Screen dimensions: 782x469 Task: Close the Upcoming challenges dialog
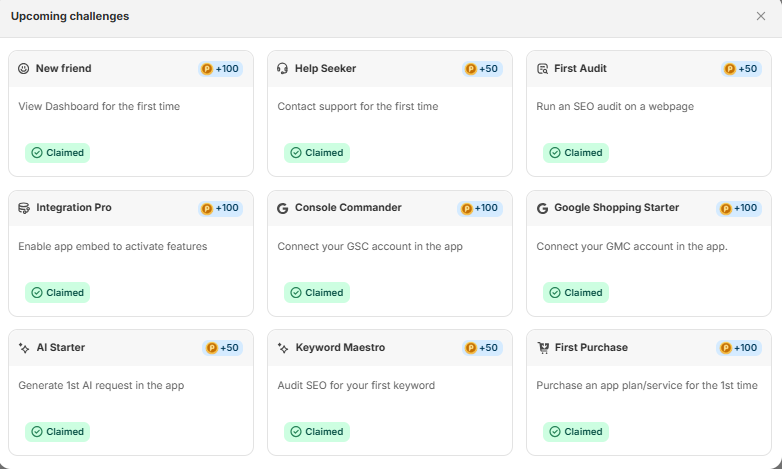[761, 17]
